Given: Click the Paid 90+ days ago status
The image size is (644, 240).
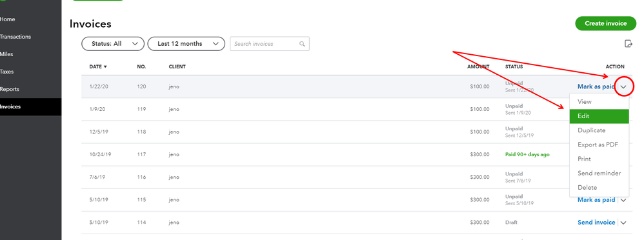Looking at the screenshot, I should tap(527, 155).
